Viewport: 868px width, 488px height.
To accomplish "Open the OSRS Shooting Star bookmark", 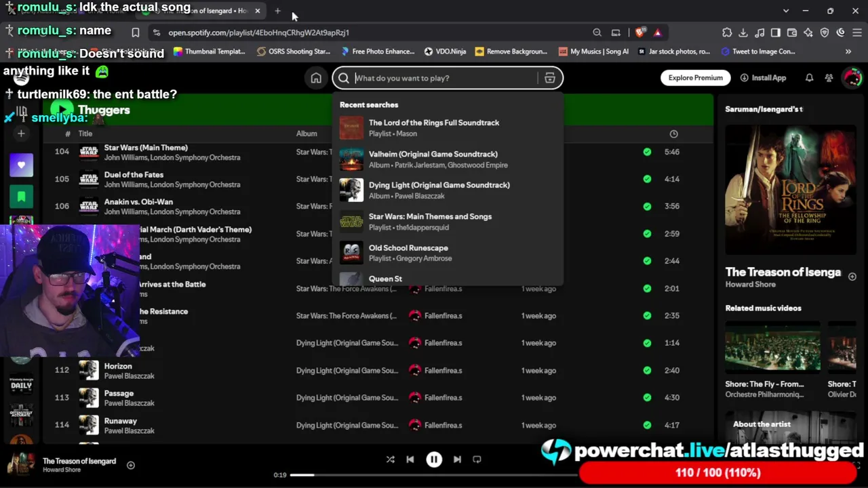I will [x=294, y=52].
